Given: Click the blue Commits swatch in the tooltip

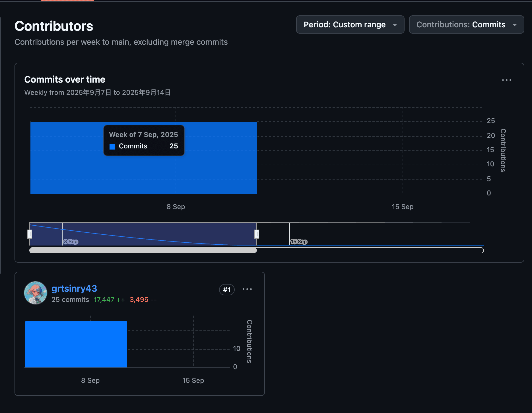Looking at the screenshot, I should point(112,146).
